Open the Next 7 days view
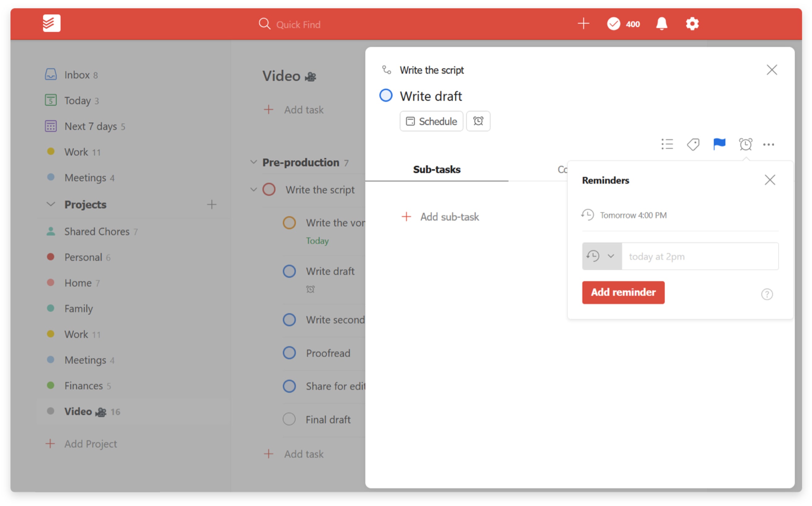 click(90, 126)
